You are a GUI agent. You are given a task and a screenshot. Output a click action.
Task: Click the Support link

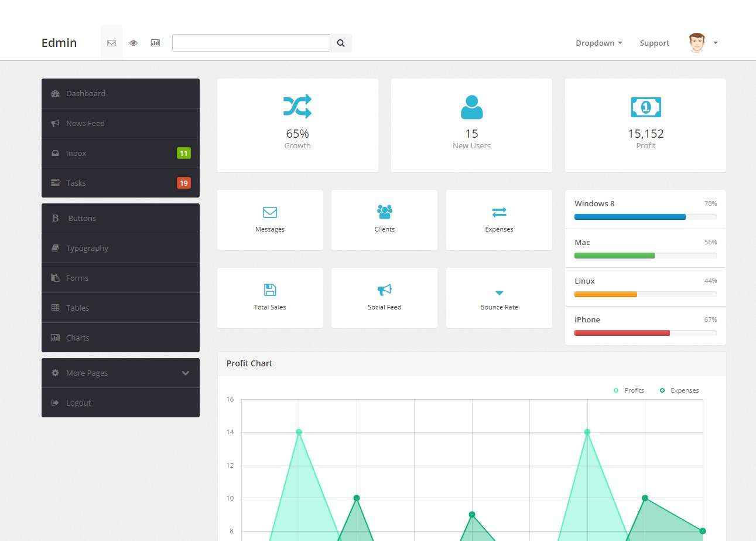point(654,43)
